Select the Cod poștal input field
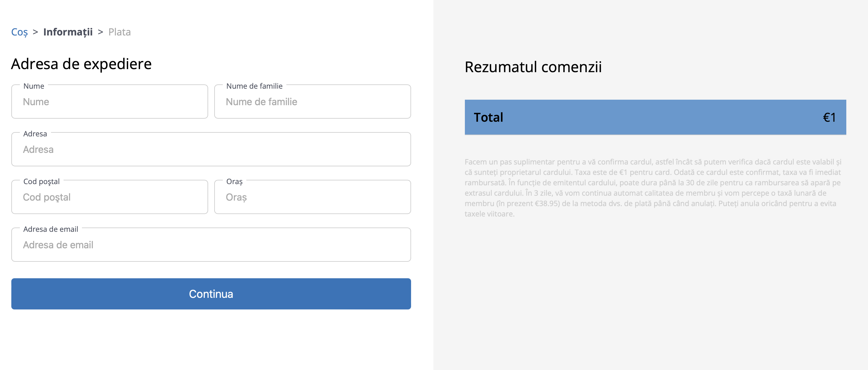Image resolution: width=868 pixels, height=370 pixels. tap(109, 197)
